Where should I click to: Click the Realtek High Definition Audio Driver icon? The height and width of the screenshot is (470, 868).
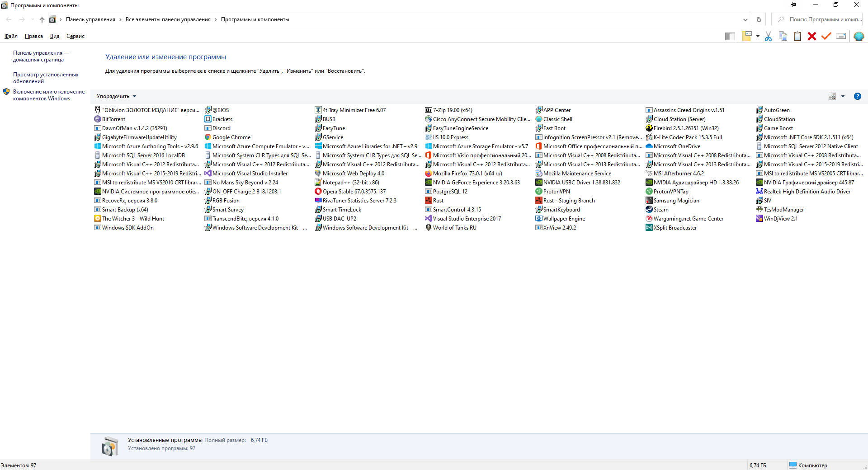[x=759, y=192]
